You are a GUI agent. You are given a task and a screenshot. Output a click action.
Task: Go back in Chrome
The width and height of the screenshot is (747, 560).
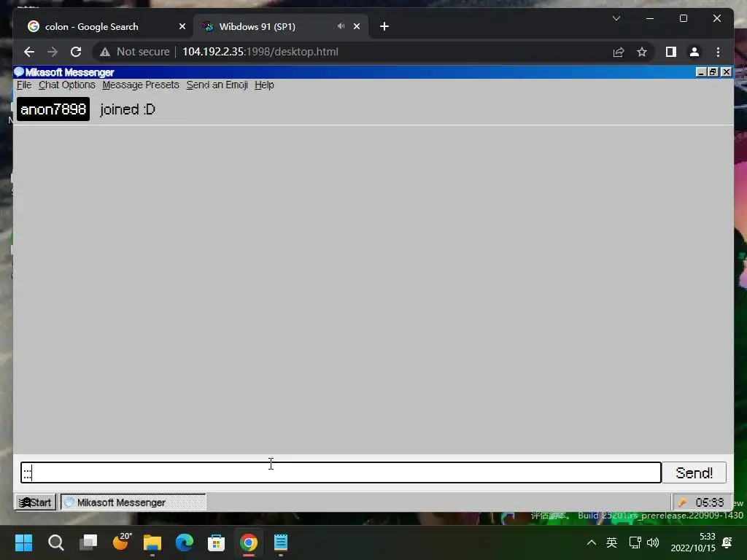(x=29, y=52)
